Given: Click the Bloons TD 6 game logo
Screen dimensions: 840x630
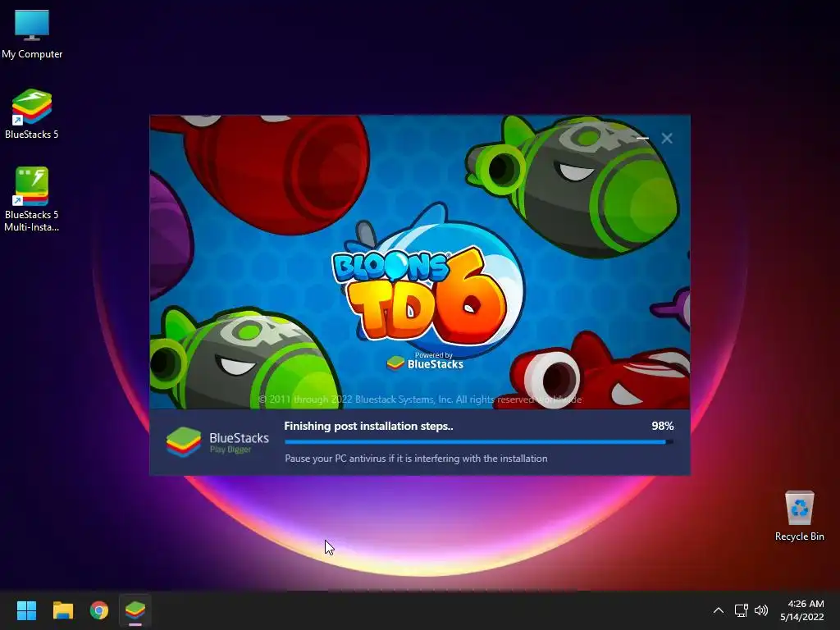Looking at the screenshot, I should (419, 296).
